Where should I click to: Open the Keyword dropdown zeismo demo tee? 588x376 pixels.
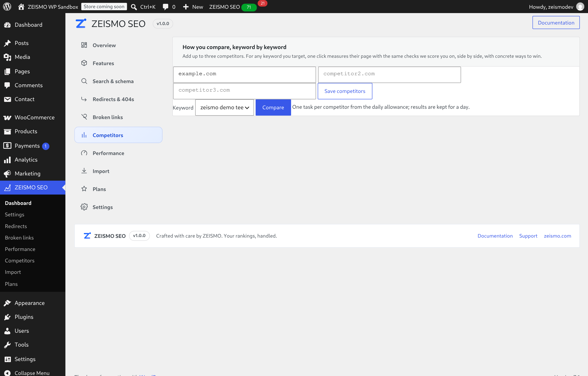point(225,107)
